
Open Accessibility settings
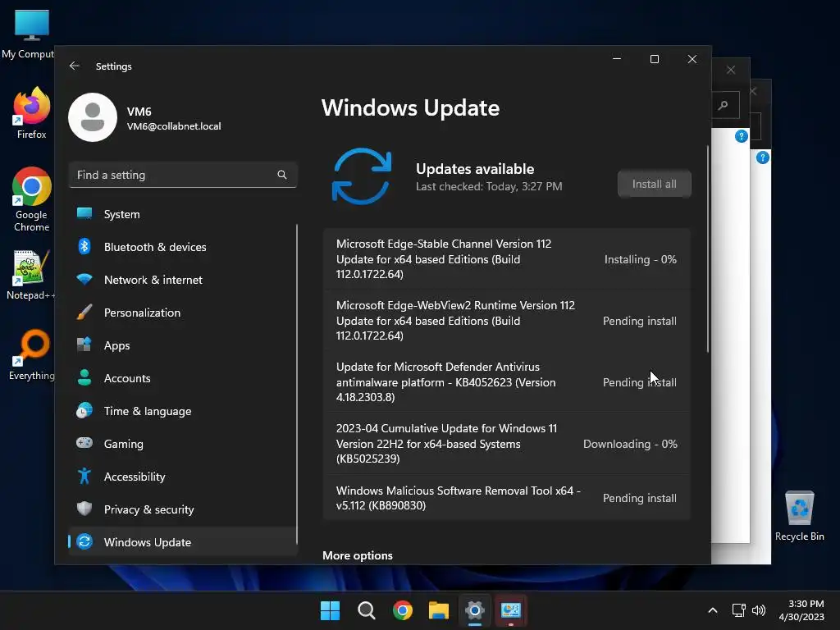182,477
